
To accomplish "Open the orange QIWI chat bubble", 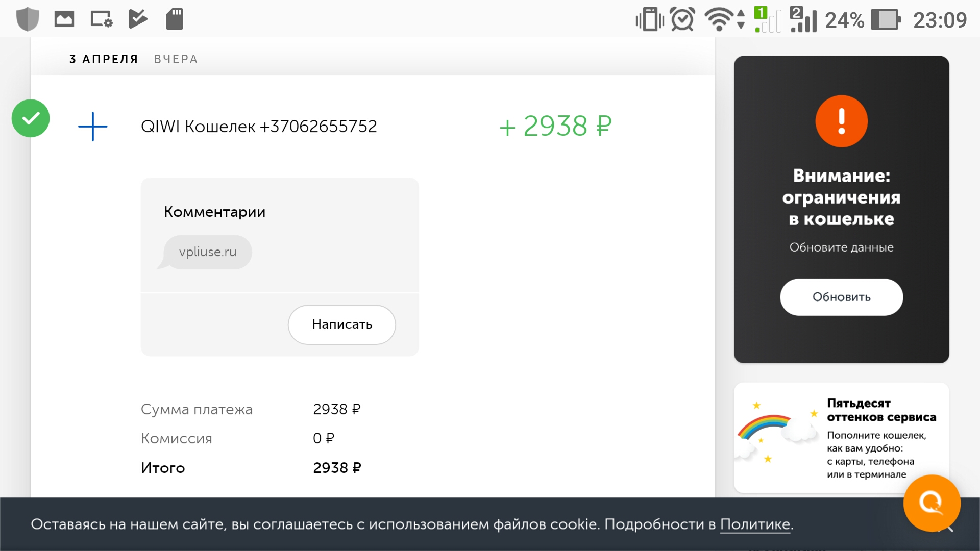I will coord(932,503).
